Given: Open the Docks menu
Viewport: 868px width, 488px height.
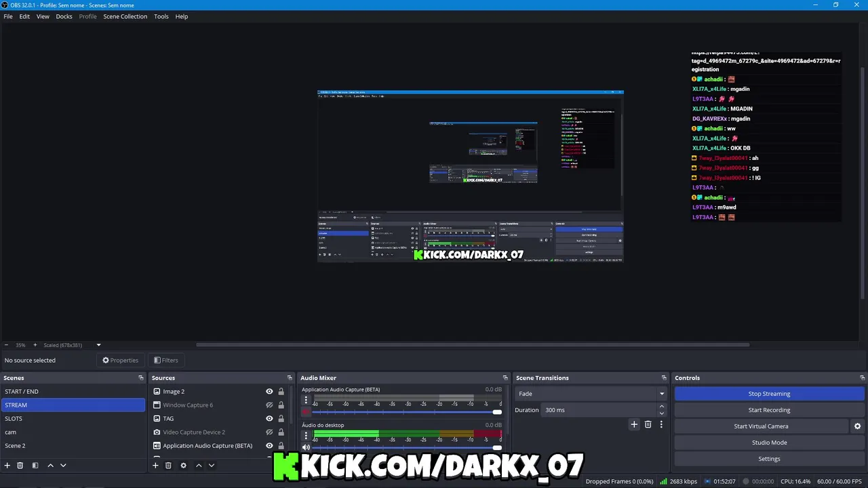Looking at the screenshot, I should 64,16.
